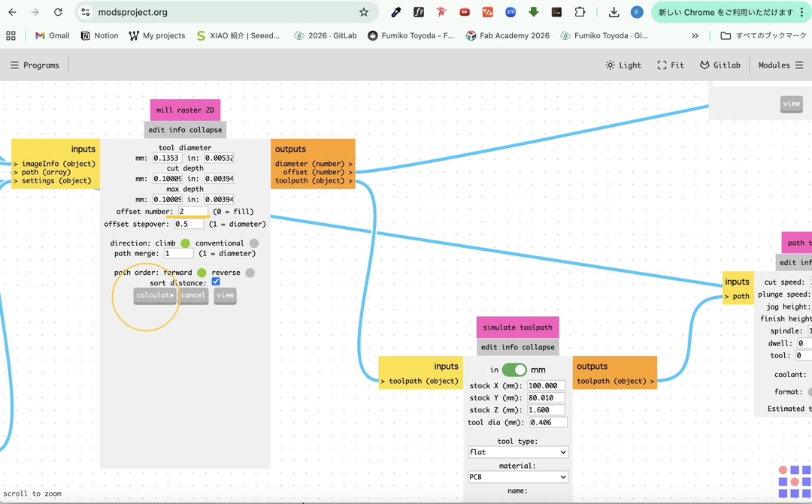Screen dimensions: 812x504
Task: Click the browser extensions puzzle icon
Action: click(580, 12)
